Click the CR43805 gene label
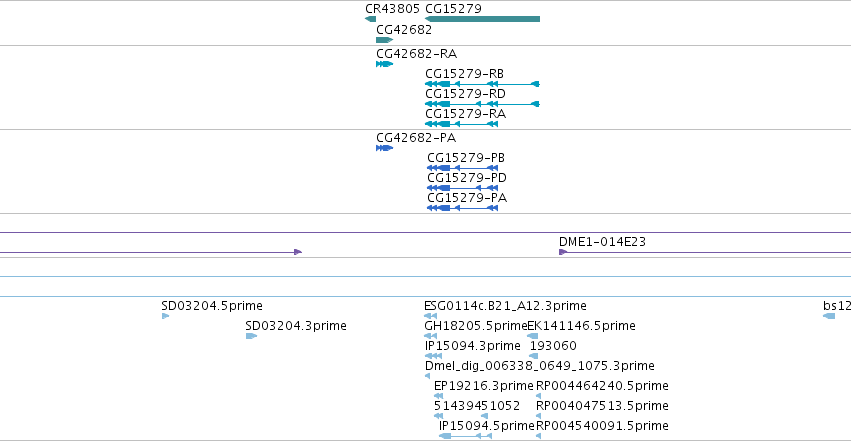The image size is (851, 441). 392,9
